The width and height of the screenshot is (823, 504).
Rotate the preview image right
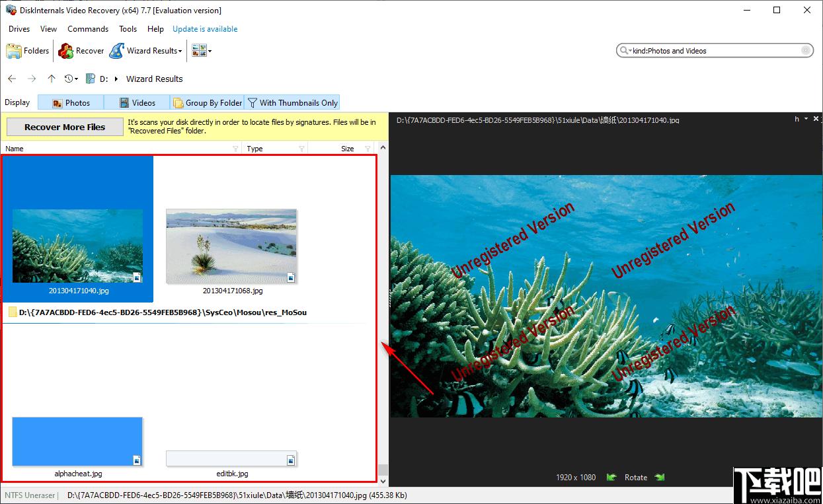659,477
